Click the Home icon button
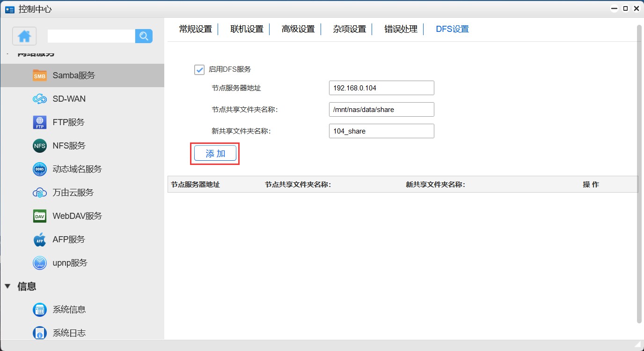 pos(24,36)
